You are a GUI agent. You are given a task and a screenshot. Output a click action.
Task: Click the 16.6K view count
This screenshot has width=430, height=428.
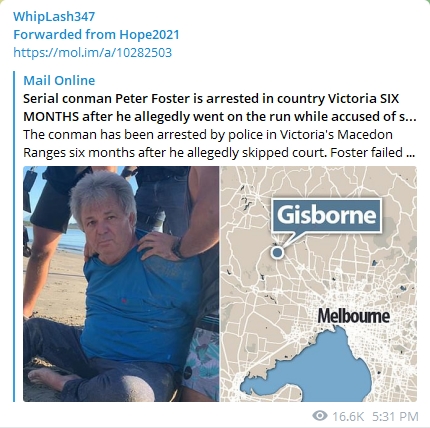click(348, 416)
